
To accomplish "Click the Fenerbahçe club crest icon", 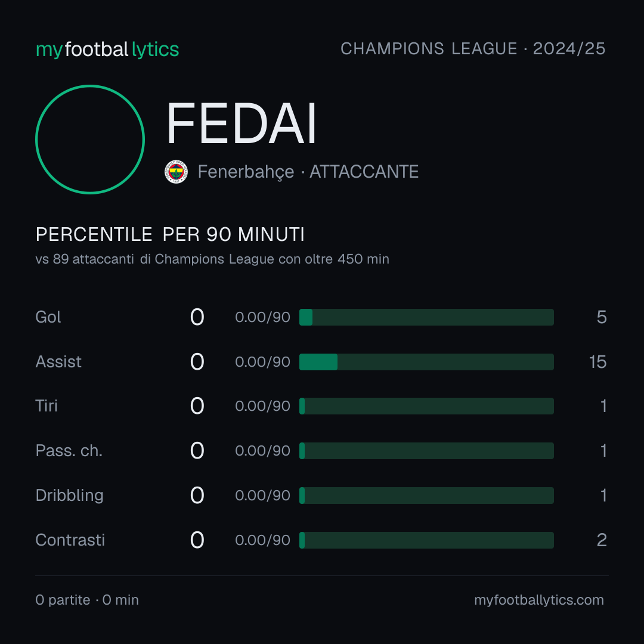I will click(x=176, y=172).
